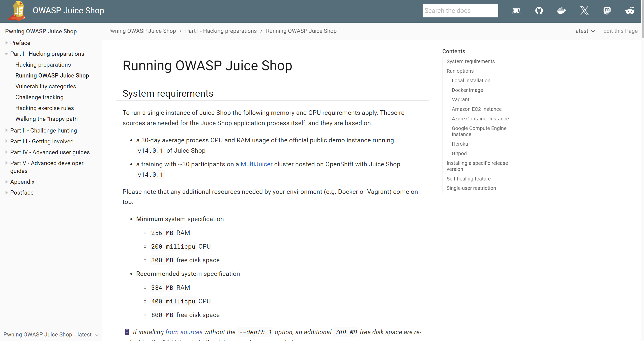Jump to Vagrant in Contents
Screen dimensions: 644x341
coord(460,99)
